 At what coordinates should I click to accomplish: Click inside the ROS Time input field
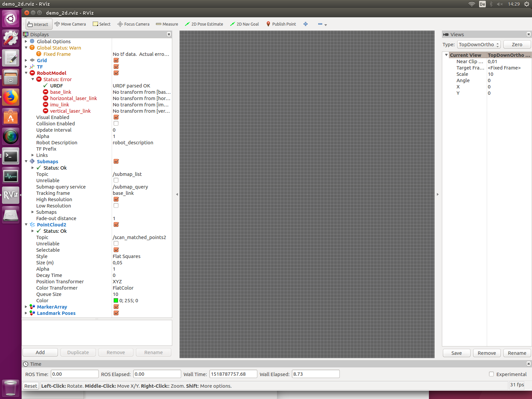coord(74,374)
